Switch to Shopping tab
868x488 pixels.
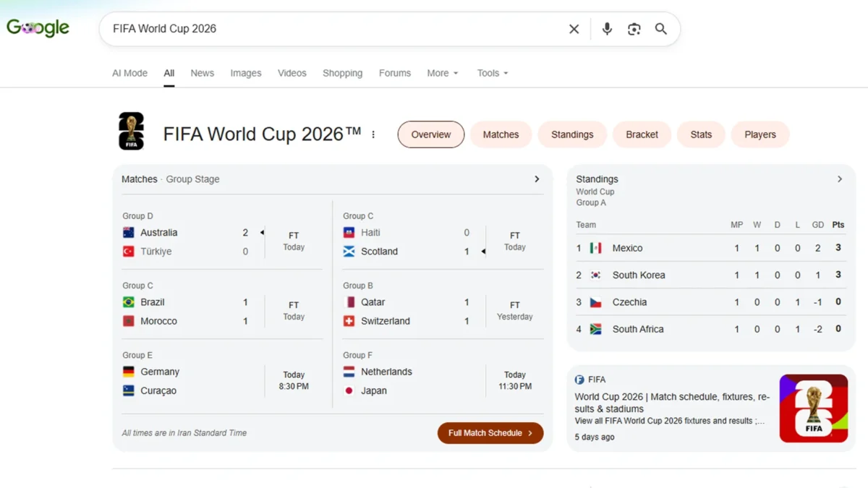342,73
